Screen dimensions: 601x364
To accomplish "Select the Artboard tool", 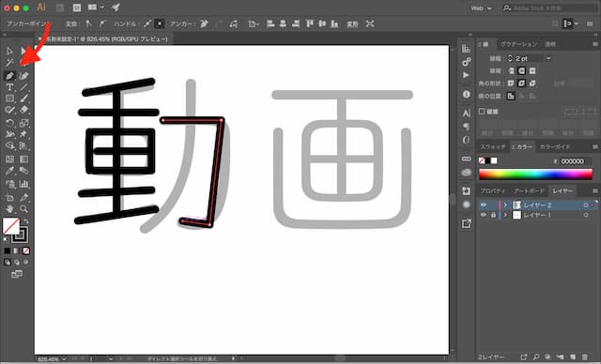I will [x=9, y=198].
